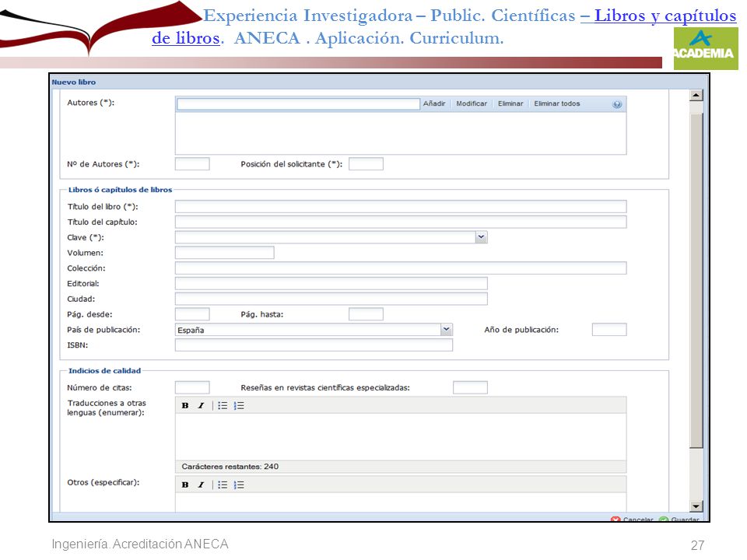Click the ACADEMIA logo
747x560 pixels.
coord(706,48)
